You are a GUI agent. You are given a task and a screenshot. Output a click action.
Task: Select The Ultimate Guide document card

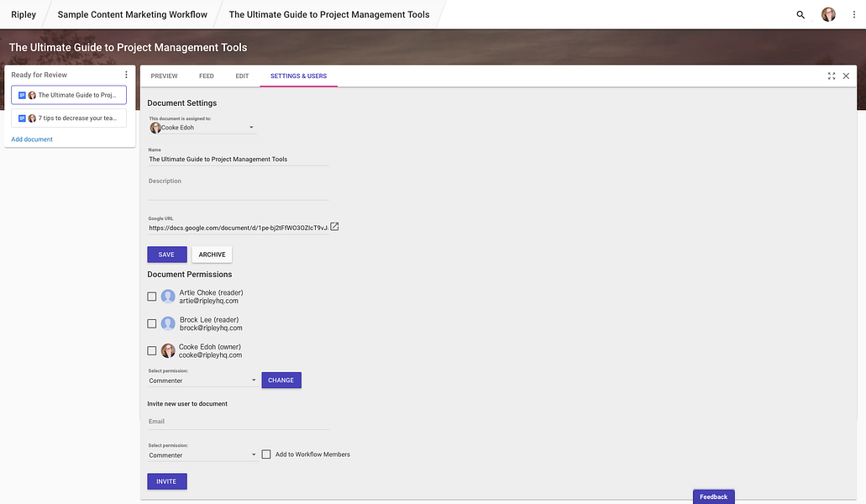pyautogui.click(x=69, y=95)
